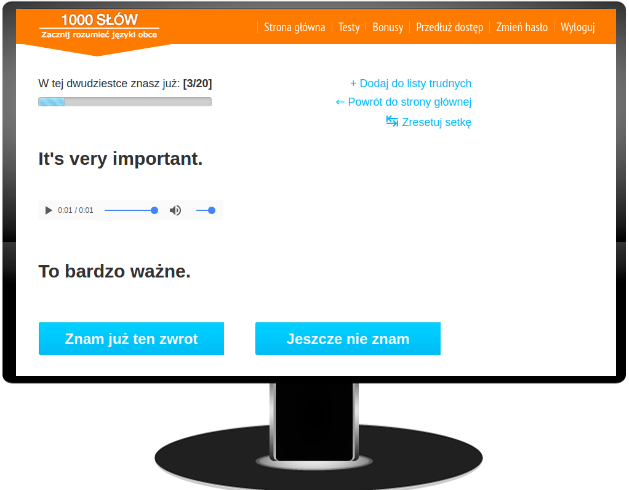Go to the Testy menu item
The height and width of the screenshot is (490, 629).
point(349,27)
